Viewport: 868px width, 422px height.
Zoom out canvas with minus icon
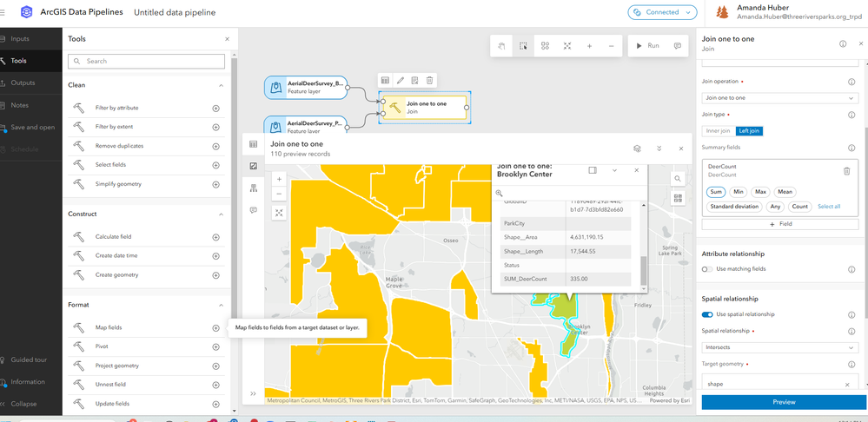611,46
